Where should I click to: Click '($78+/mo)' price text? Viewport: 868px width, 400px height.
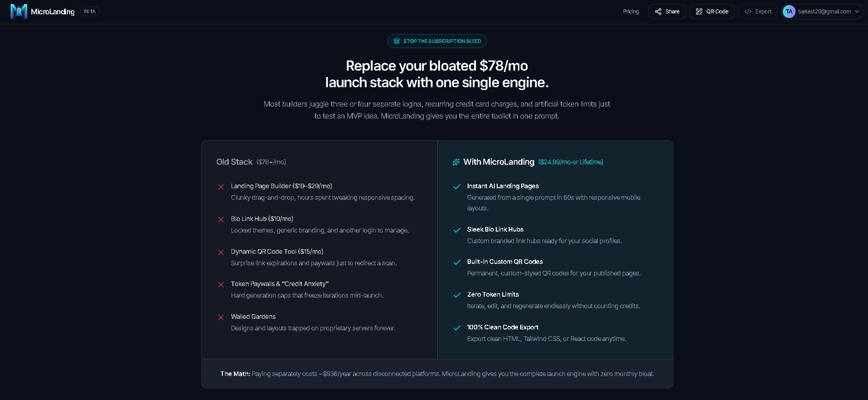coord(271,162)
